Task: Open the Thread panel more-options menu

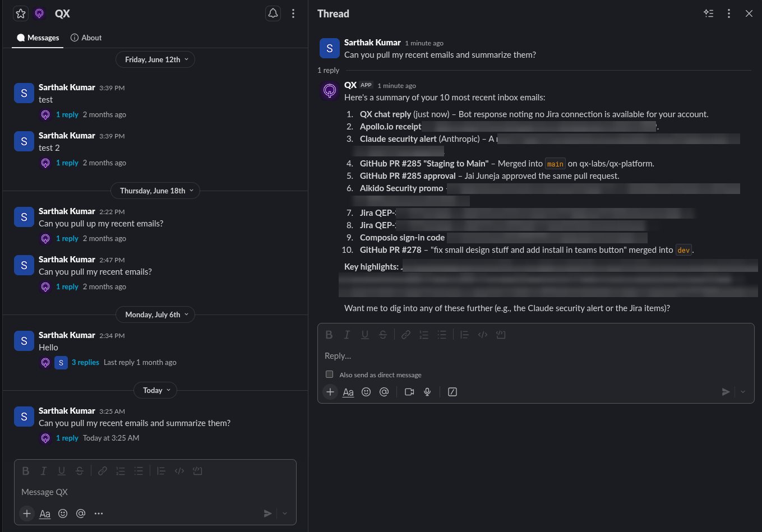Action: (729, 13)
